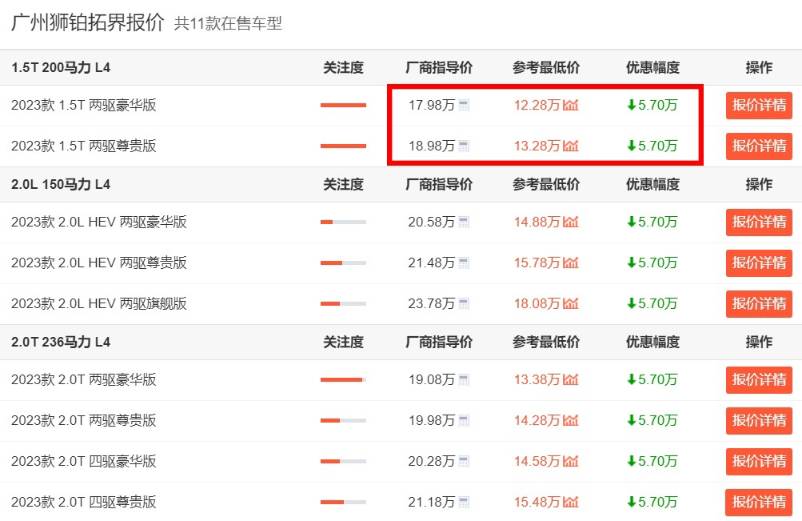802x521 pixels.
Task: Click 报价详情 for 2.0T 四驱尊贵版
Action: click(x=759, y=503)
